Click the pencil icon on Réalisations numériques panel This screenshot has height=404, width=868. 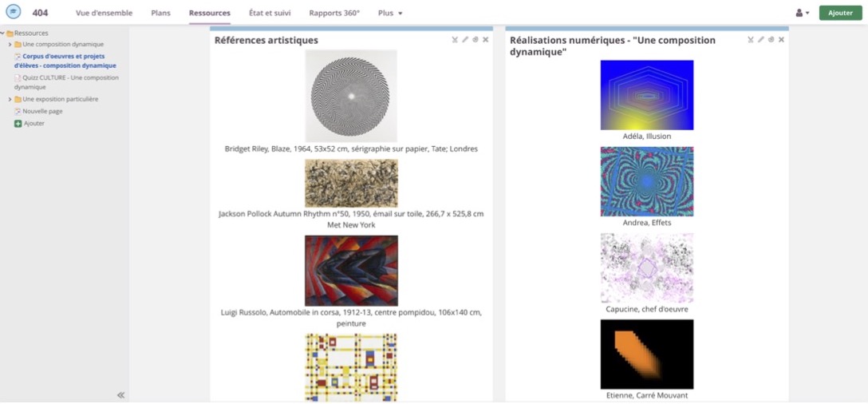(761, 40)
